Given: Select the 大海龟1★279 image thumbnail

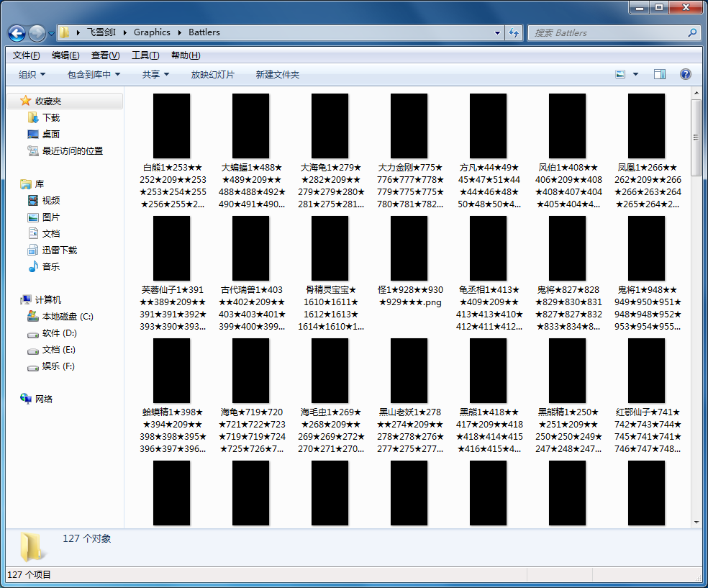Looking at the screenshot, I should click(330, 126).
